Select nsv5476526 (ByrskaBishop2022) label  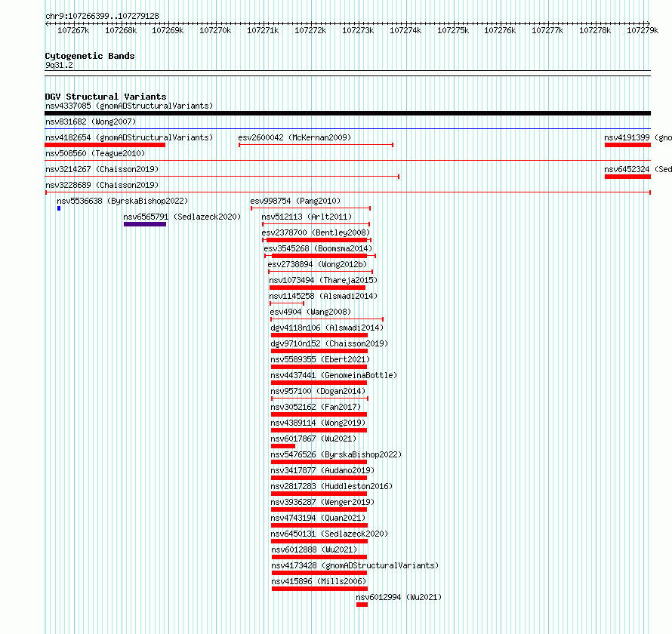[336, 454]
